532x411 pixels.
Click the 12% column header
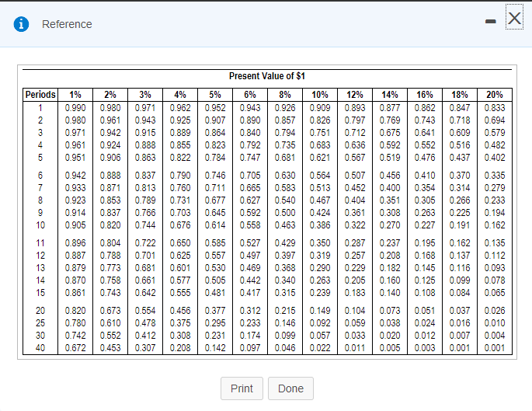[x=355, y=94]
